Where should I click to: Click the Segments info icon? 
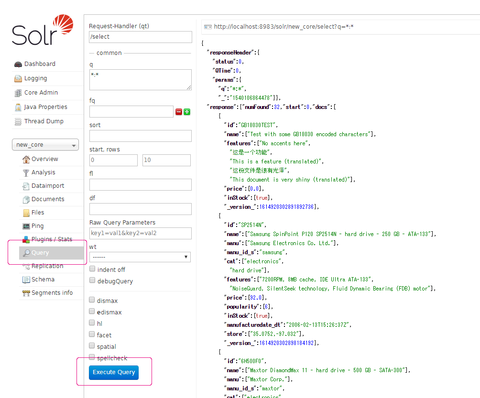pyautogui.click(x=26, y=293)
